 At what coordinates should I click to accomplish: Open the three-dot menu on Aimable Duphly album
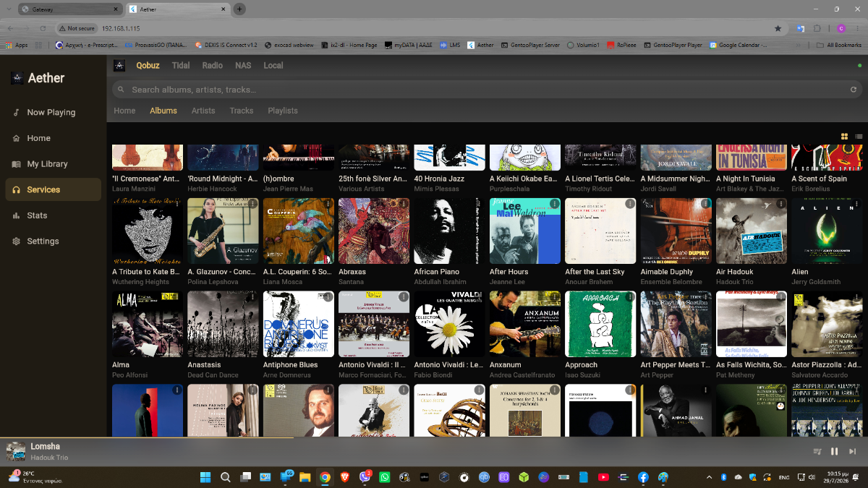coord(705,205)
